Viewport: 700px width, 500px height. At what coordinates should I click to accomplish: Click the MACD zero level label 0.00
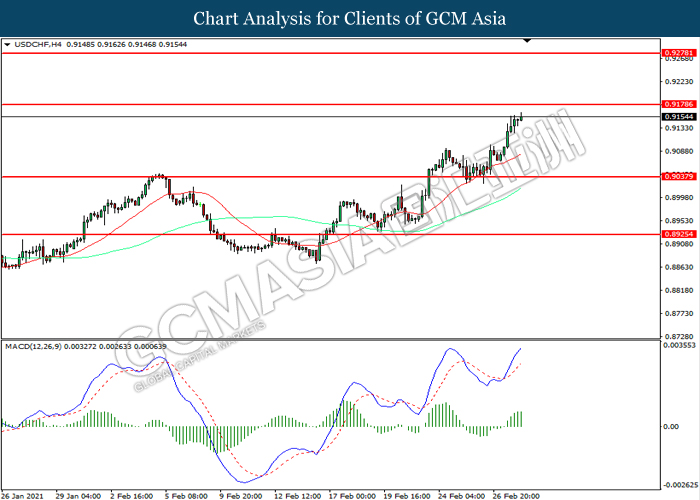[x=671, y=427]
